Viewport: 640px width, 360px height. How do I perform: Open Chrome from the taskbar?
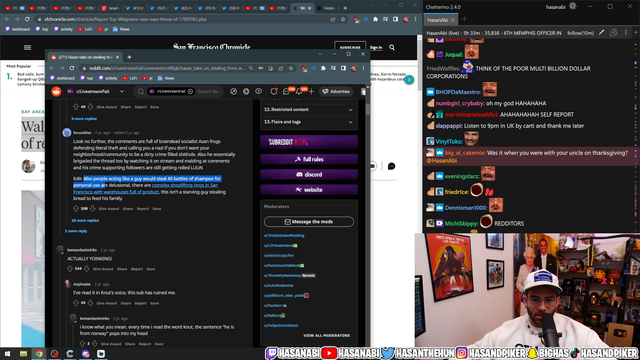39,353
